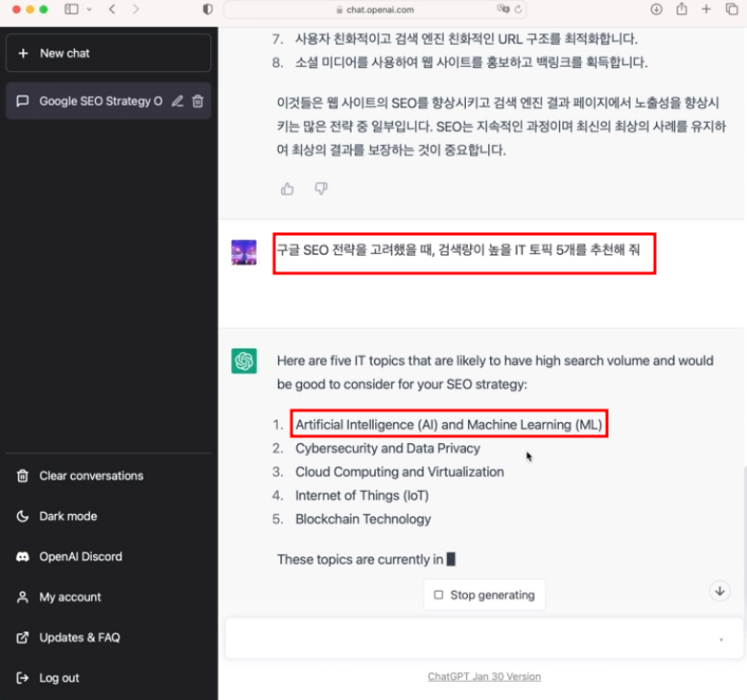Give thumbs down to the response
747x700 pixels.
click(321, 189)
